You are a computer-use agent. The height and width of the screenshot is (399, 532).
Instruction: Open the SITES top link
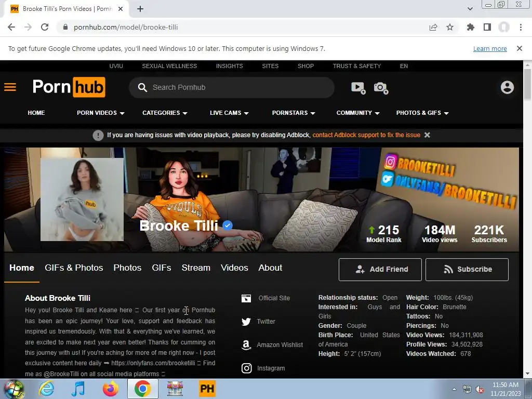pyautogui.click(x=270, y=66)
